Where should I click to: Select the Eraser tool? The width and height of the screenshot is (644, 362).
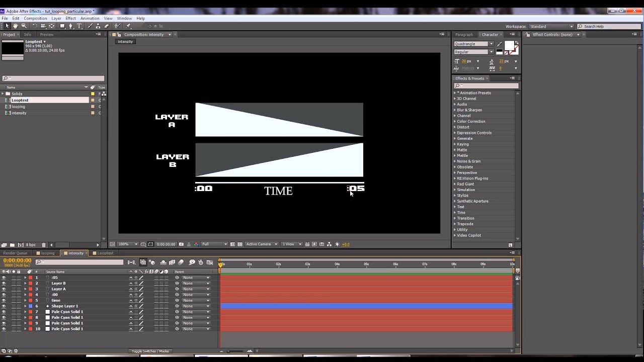(106, 26)
